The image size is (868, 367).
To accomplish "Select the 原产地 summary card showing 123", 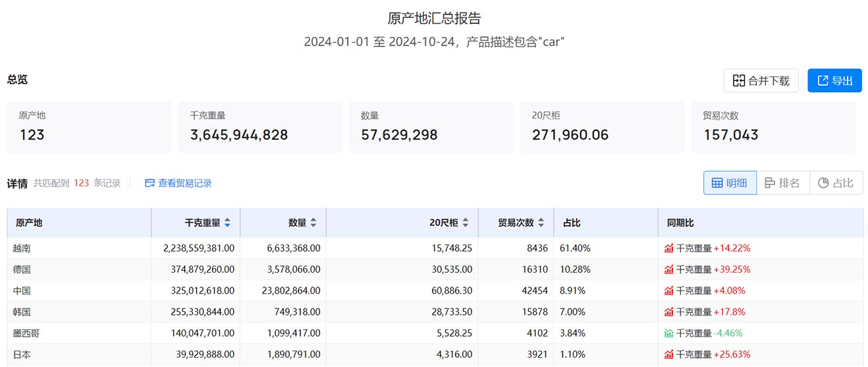I will pos(90,127).
